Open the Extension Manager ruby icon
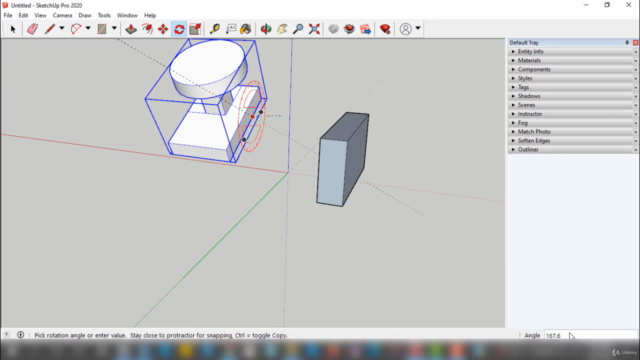The image size is (640, 360). tap(385, 29)
